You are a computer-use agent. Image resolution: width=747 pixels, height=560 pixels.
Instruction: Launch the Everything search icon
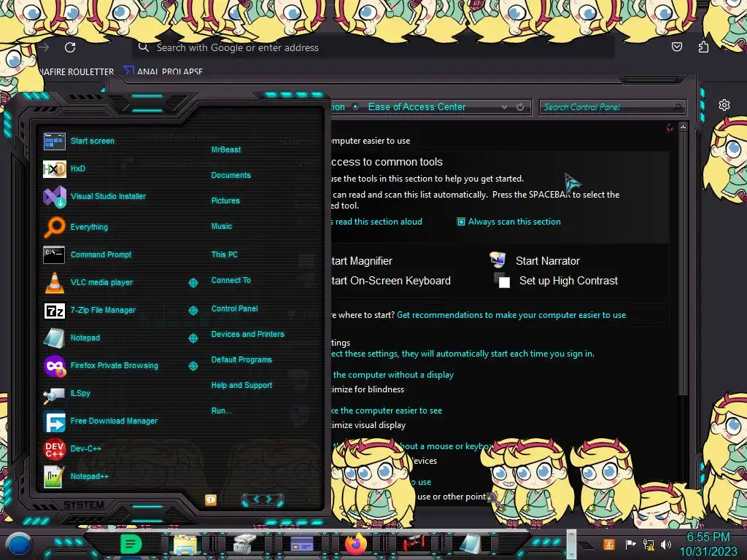[x=54, y=227]
